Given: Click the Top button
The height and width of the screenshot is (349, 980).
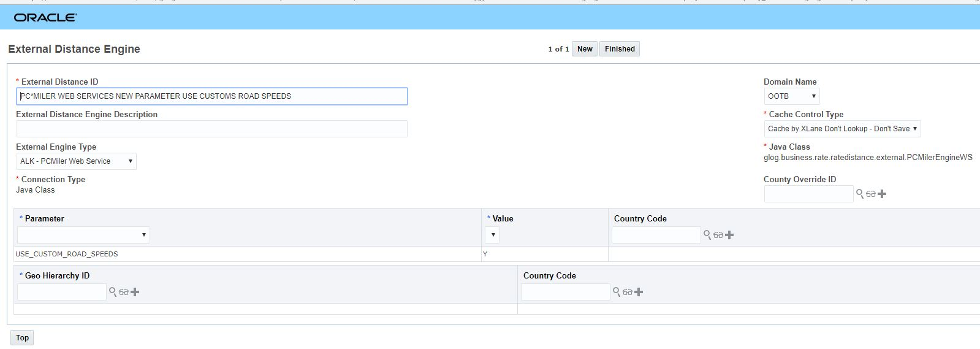Looking at the screenshot, I should pyautogui.click(x=22, y=338).
